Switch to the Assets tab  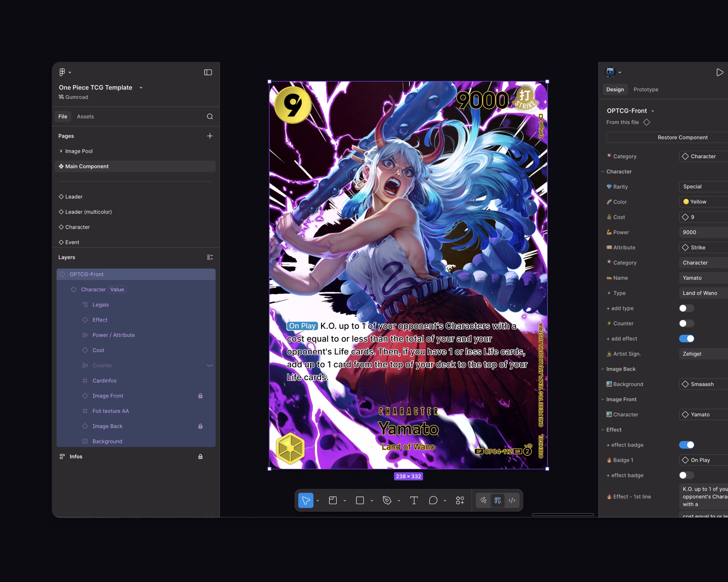click(85, 116)
